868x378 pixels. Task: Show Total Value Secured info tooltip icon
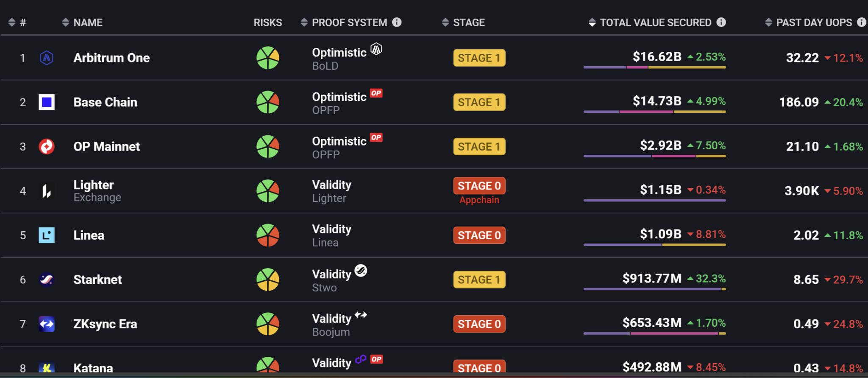coord(721,22)
